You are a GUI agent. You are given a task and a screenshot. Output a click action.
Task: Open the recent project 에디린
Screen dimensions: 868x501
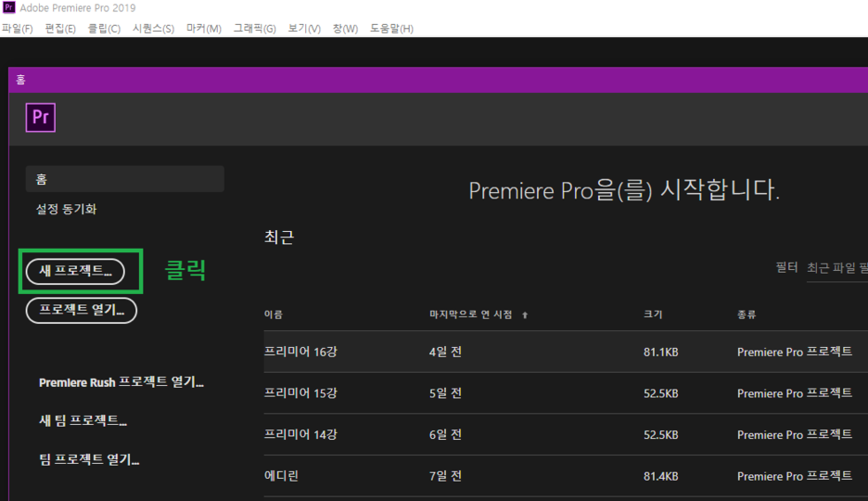[x=281, y=476]
